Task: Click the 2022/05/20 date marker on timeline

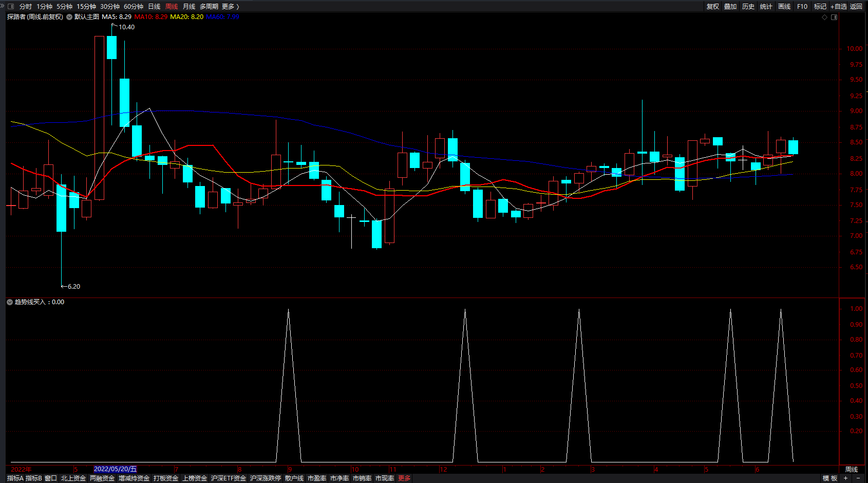Action: (115, 469)
